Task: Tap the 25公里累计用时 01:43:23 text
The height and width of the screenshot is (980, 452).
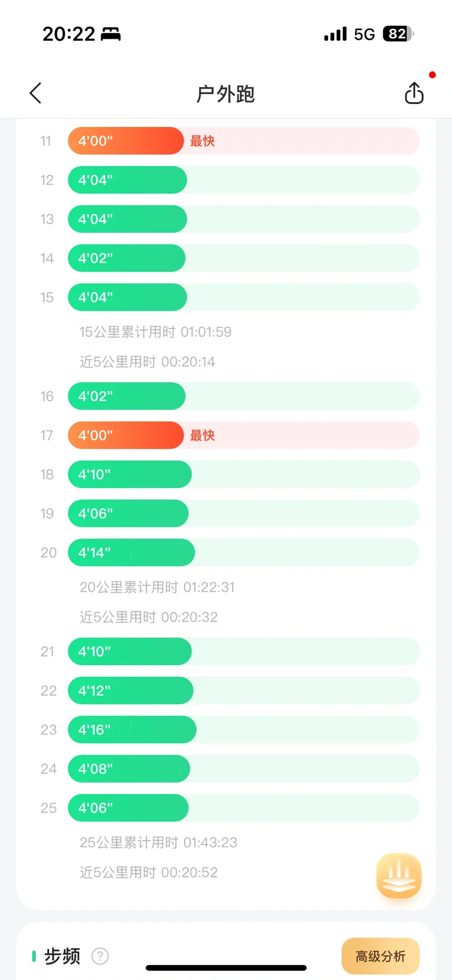Action: (159, 842)
